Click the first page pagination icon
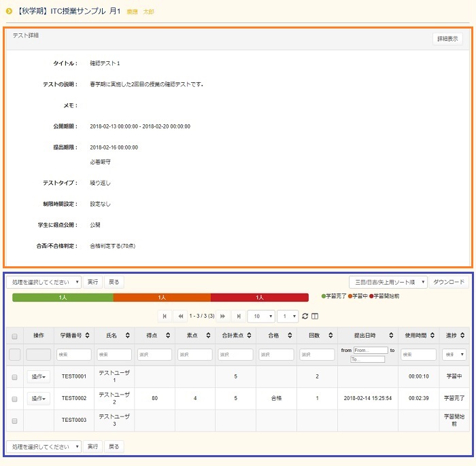Screen dimensions: 476x466 (x=165, y=317)
